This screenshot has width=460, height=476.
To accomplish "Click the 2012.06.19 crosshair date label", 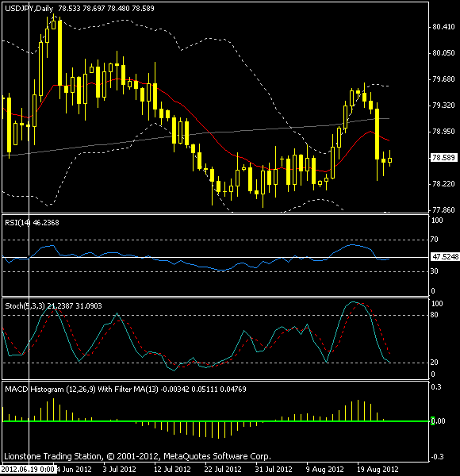I will [27, 470].
